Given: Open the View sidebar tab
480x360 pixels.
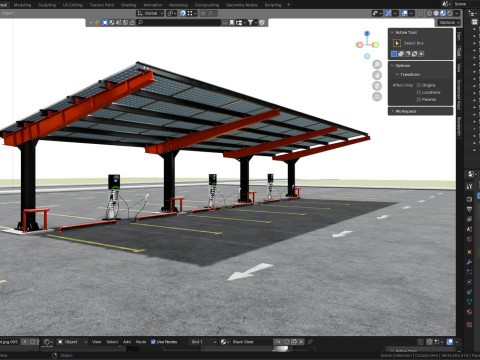Looking at the screenshot, I should pyautogui.click(x=459, y=68).
